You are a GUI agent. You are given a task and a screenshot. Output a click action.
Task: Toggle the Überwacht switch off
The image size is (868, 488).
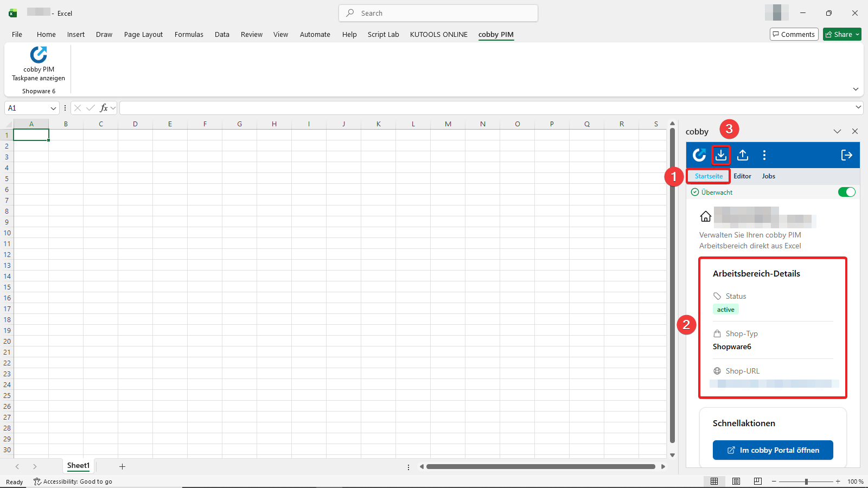846,192
